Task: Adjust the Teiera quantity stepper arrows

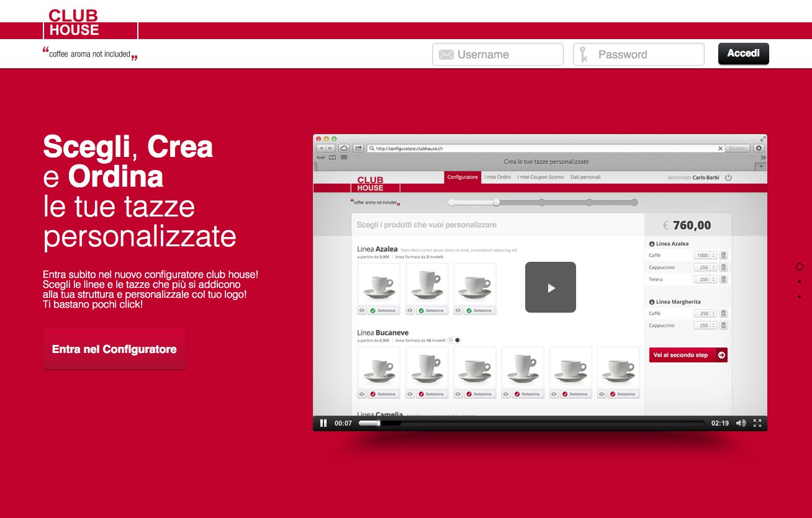Action: click(714, 279)
